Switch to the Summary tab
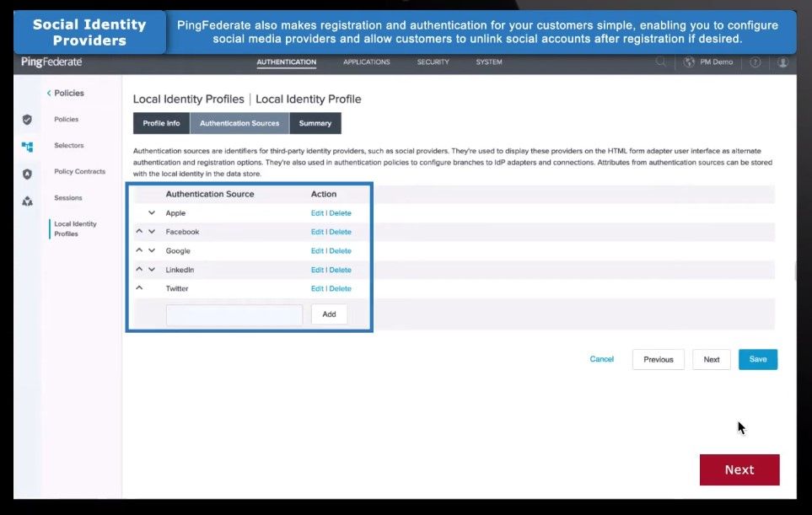812x515 pixels. [x=315, y=123]
